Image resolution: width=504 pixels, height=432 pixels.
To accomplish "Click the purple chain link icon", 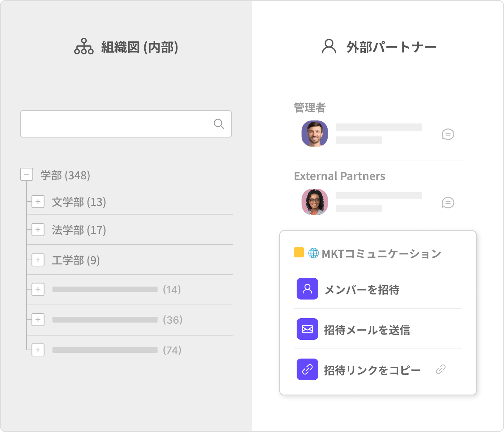I will coord(307,369).
